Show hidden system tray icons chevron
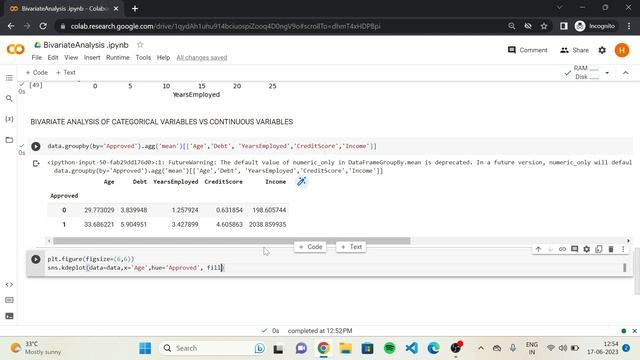 click(481, 348)
